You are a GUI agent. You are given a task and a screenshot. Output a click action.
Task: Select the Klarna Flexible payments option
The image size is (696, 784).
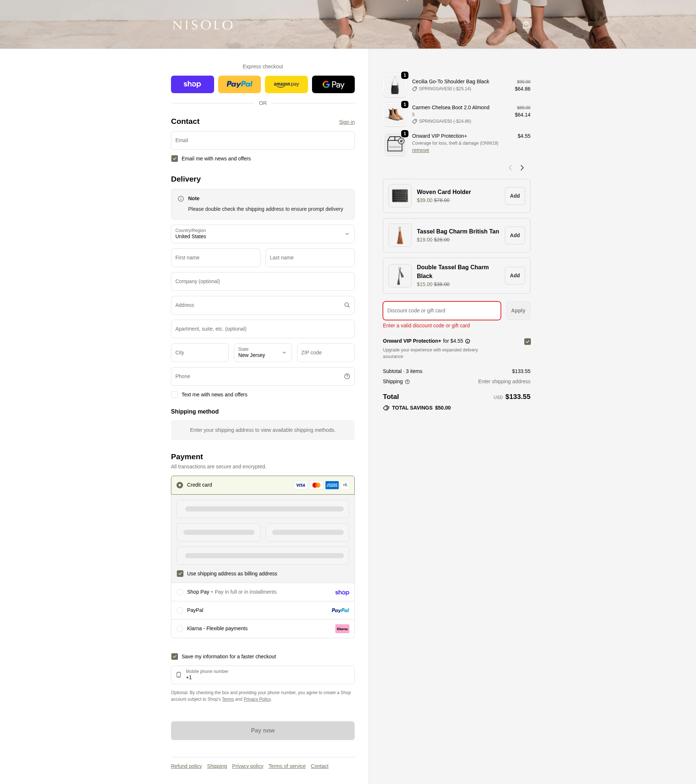coord(179,628)
